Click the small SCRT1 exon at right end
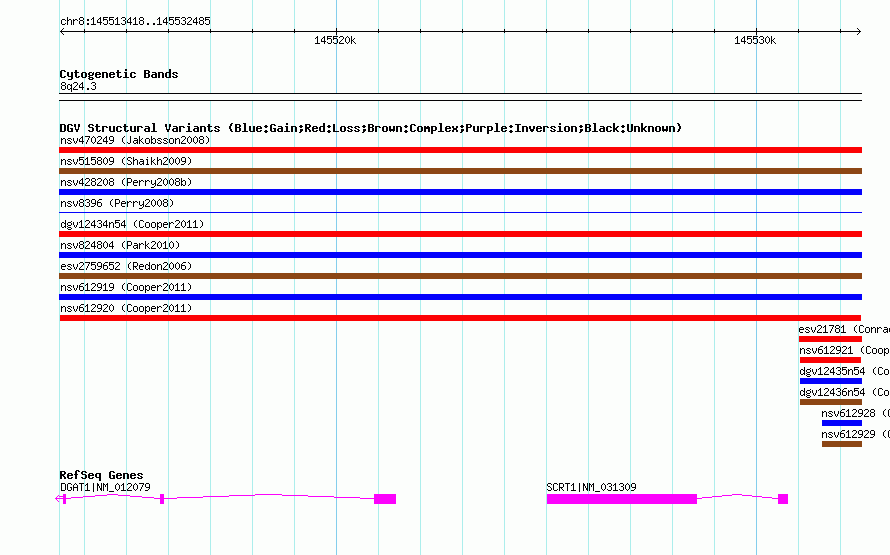 783,499
